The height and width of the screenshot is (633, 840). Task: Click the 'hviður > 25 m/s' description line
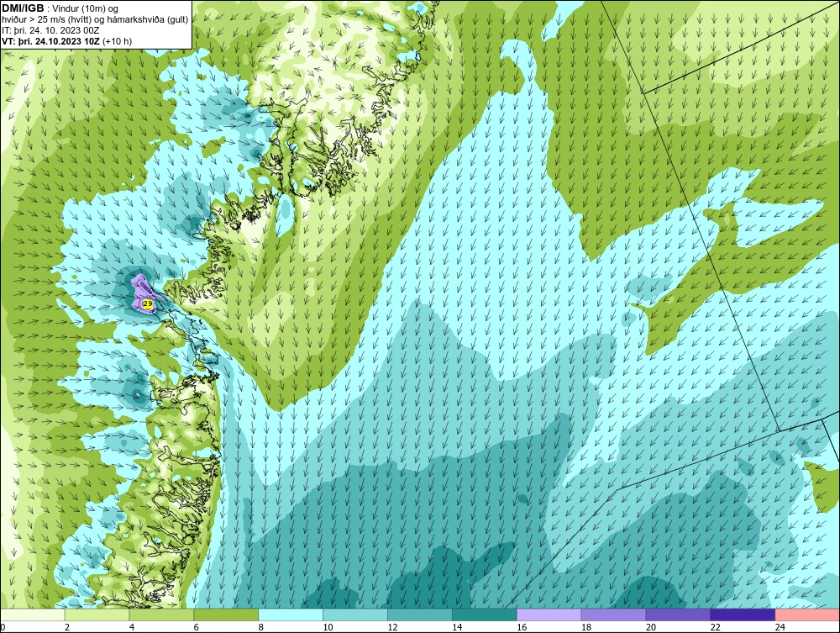pyautogui.click(x=95, y=20)
